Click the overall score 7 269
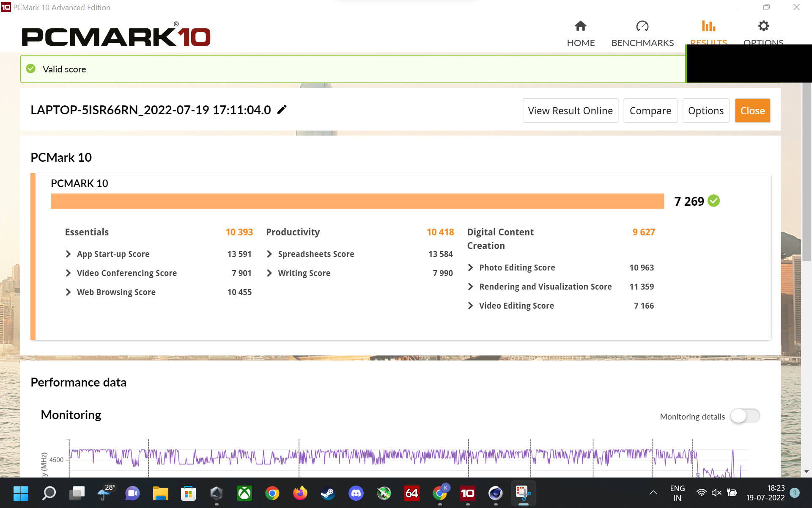Screen dimensions: 812x508 point(689,202)
